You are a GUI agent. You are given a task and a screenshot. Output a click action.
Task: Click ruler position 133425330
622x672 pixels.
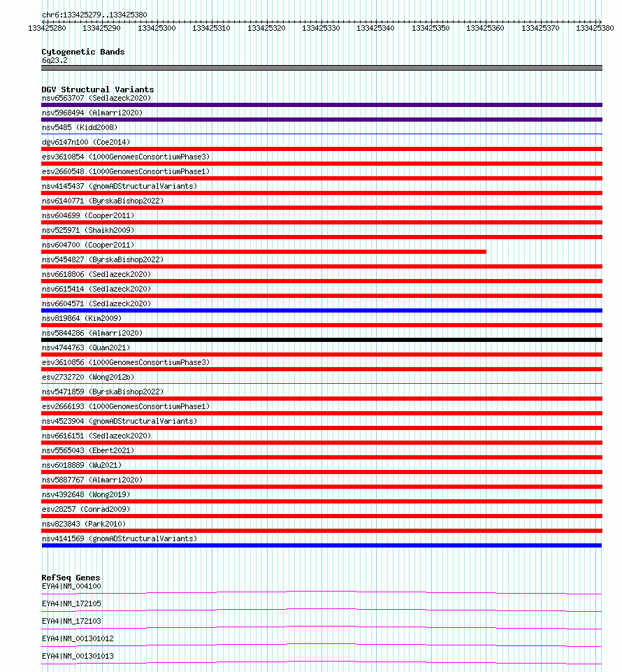[321, 28]
